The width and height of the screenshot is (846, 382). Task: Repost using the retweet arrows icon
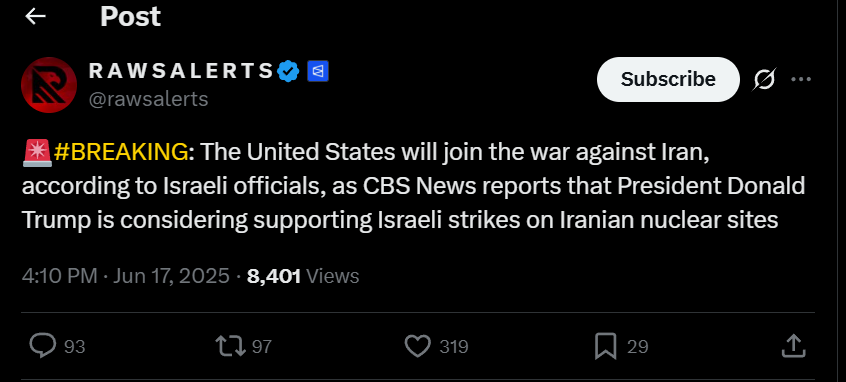click(230, 346)
